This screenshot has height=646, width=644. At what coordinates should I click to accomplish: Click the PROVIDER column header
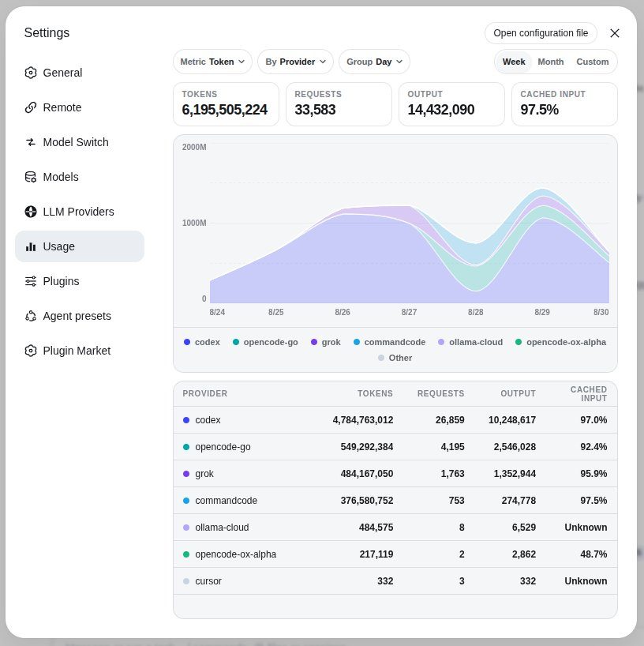[204, 393]
